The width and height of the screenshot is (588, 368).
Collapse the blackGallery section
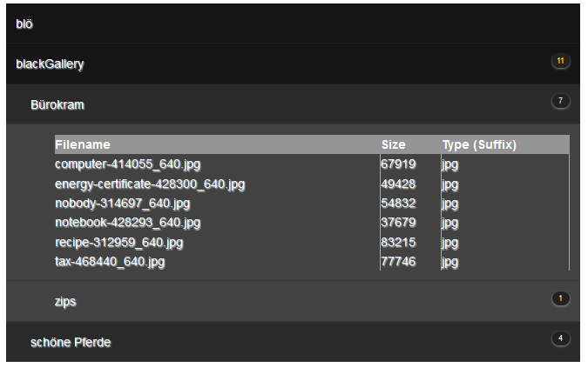click(51, 64)
